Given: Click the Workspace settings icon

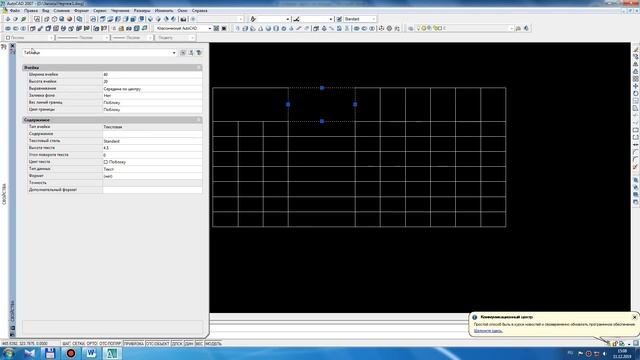Looking at the screenshot, I should (216, 29).
